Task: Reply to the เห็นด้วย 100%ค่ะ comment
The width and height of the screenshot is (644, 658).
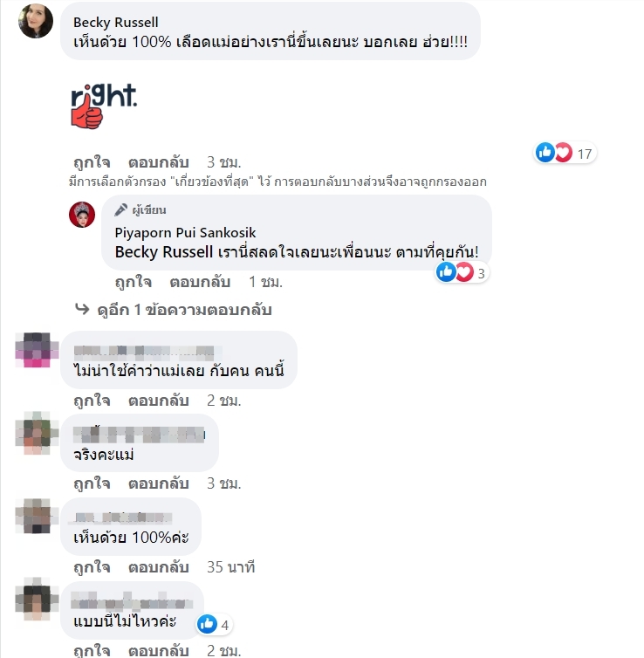Action: click(159, 567)
